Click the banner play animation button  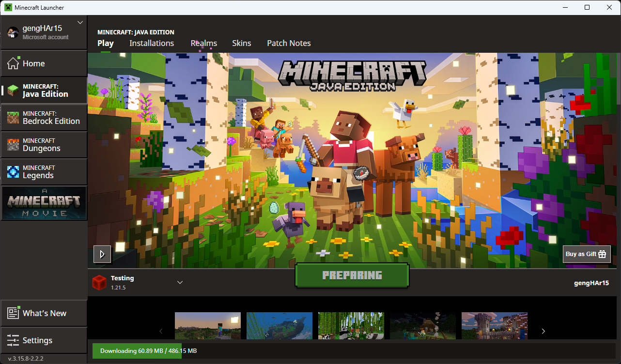102,254
